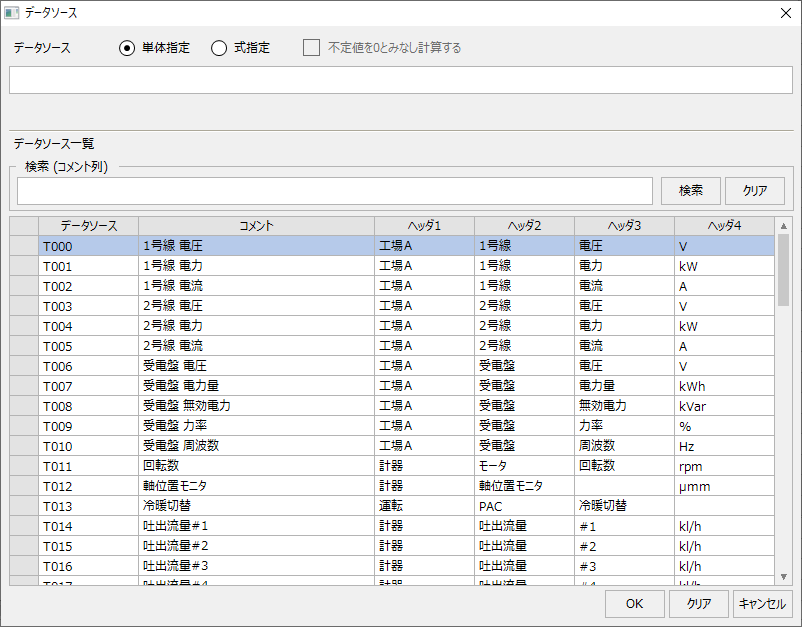Toggle the 不定値を0とみなし計算する checkbox
Image resolution: width=802 pixels, height=627 pixels.
312,48
